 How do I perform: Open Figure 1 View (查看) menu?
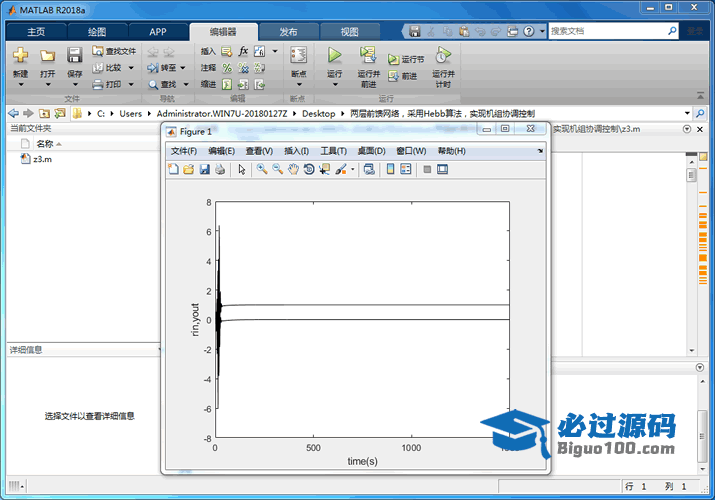(259, 151)
